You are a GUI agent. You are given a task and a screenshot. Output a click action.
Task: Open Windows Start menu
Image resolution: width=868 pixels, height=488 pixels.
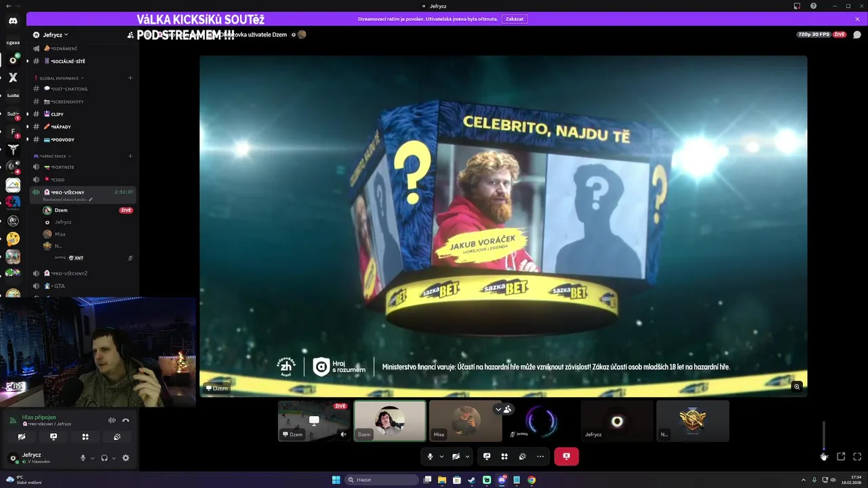click(x=336, y=480)
